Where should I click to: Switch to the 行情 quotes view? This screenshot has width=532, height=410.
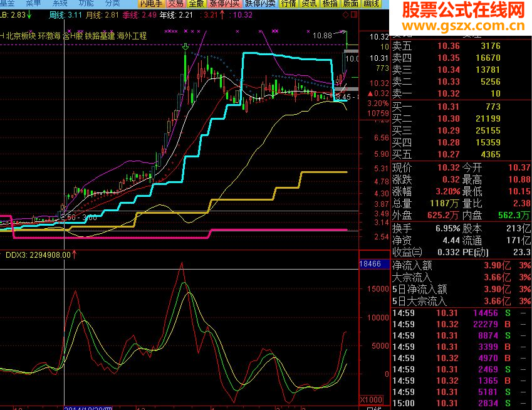pos(289,4)
